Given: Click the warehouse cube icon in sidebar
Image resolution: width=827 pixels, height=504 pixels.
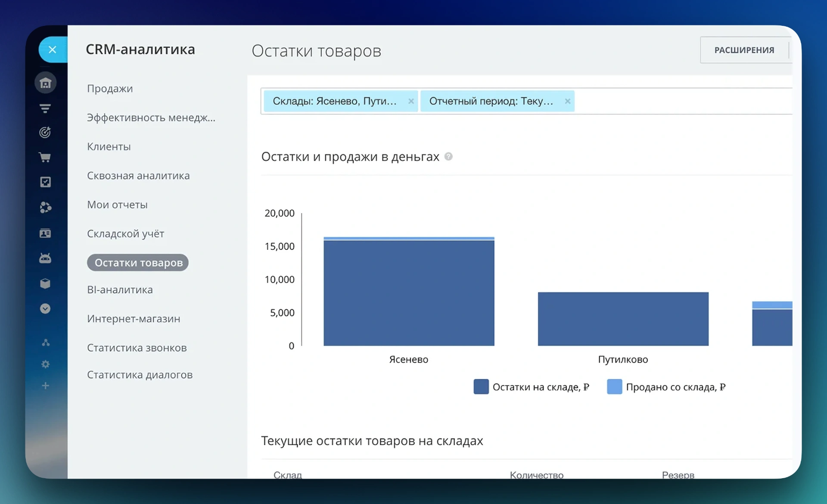Looking at the screenshot, I should coord(45,283).
